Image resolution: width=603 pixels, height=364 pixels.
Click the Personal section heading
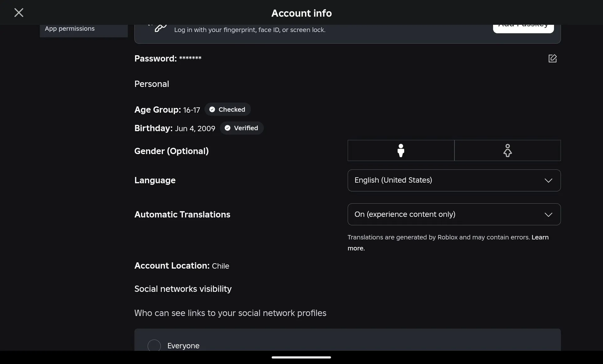coord(152,84)
